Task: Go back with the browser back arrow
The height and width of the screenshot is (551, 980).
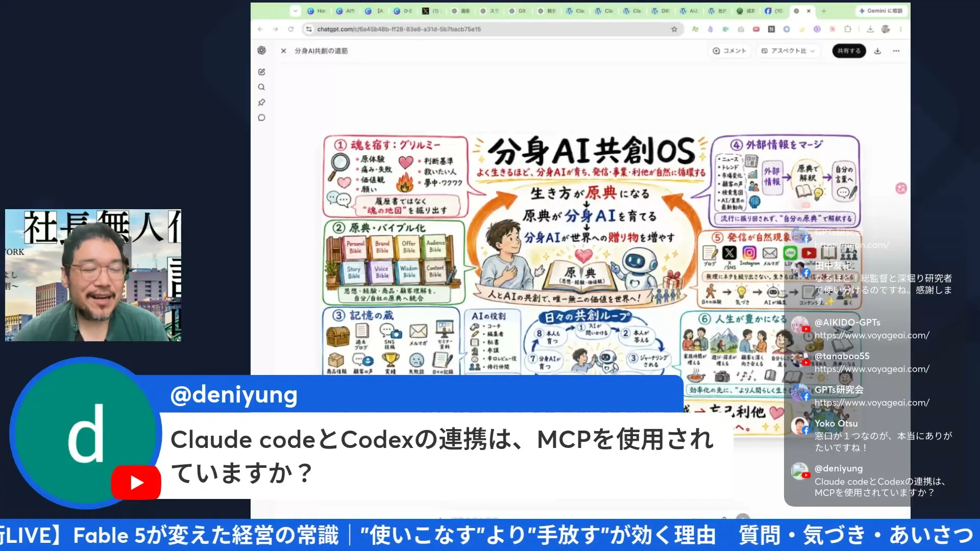Action: click(260, 29)
